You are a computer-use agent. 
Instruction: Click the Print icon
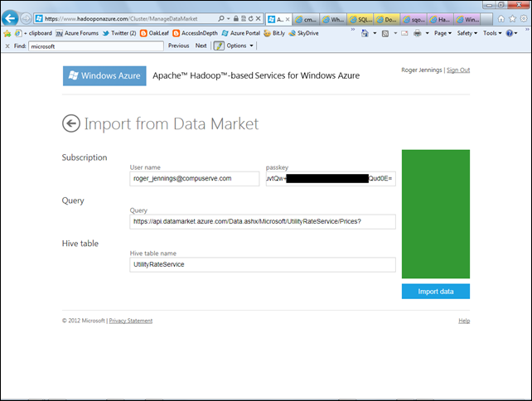tap(418, 33)
